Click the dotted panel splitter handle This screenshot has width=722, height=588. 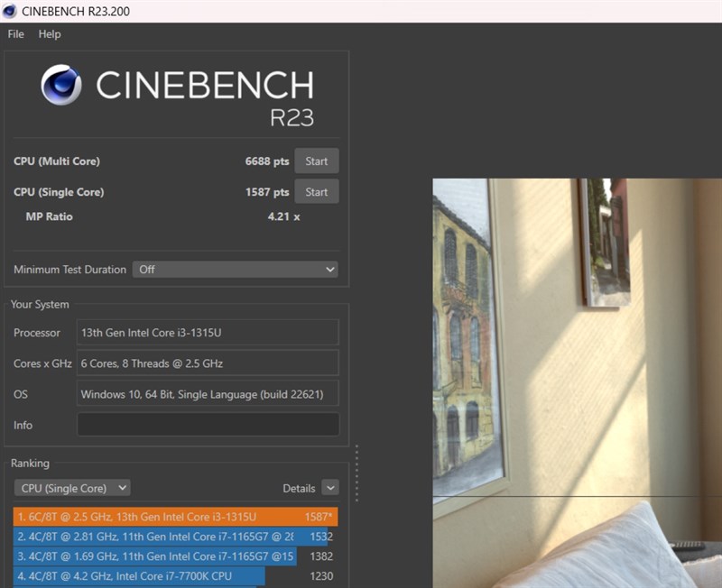[356, 473]
